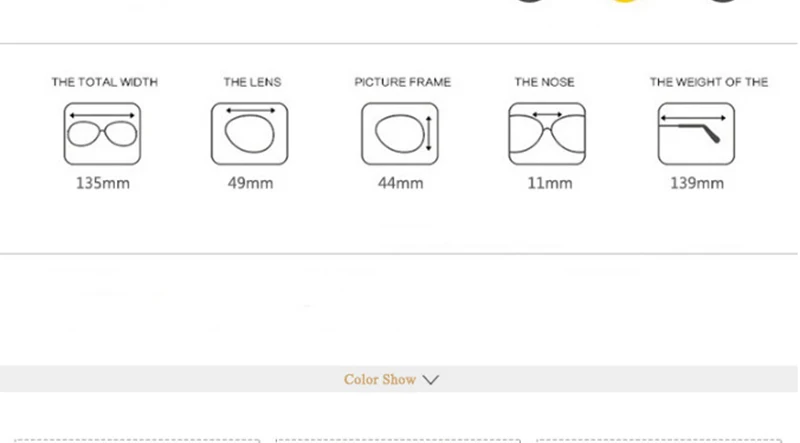The image size is (800, 443).
Task: Click THE WEIGHT OF THE label
Action: coord(709,82)
